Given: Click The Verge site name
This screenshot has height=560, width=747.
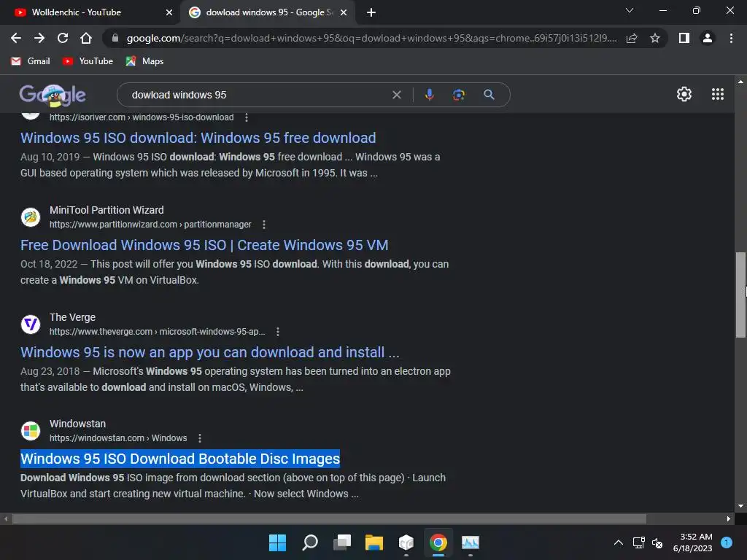Looking at the screenshot, I should click(72, 317).
